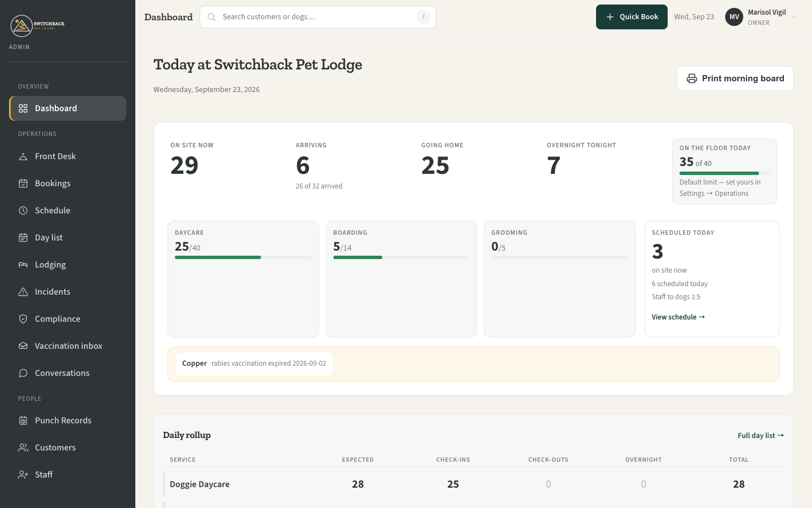Click the Bookings calendar-check icon
Screen dimensions: 812x508
point(23,183)
